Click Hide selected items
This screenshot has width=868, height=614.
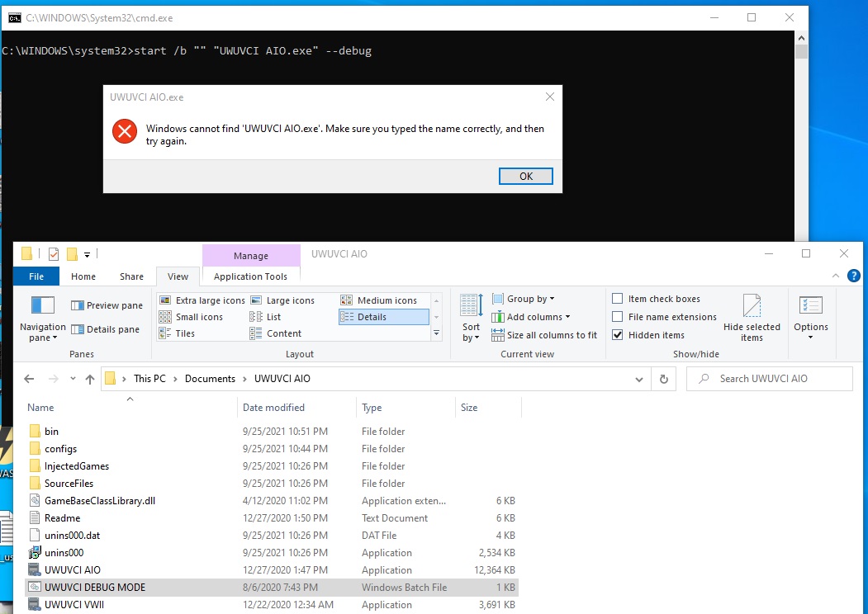[752, 318]
